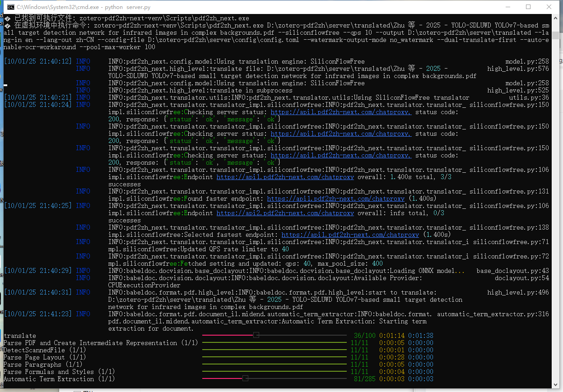
Task: Click the term extraction count '81/285'
Action: point(365,379)
